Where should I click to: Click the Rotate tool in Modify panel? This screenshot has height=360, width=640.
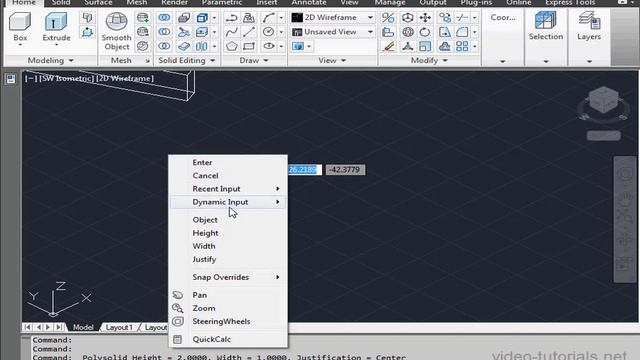pyautogui.click(x=425, y=32)
